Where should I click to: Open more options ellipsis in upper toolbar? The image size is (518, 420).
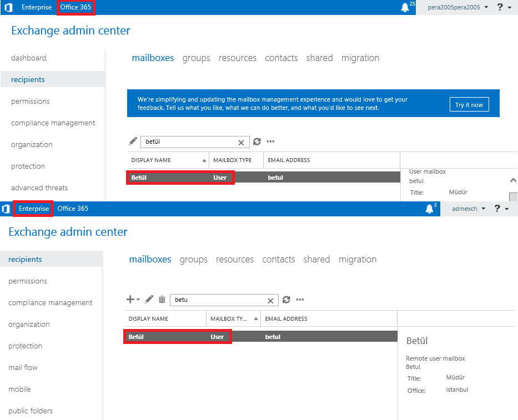270,141
